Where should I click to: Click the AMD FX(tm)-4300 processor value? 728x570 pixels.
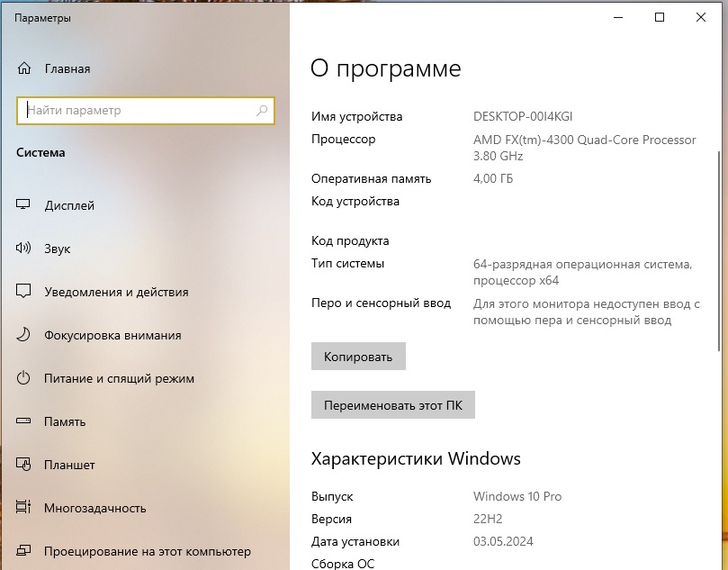[584, 148]
